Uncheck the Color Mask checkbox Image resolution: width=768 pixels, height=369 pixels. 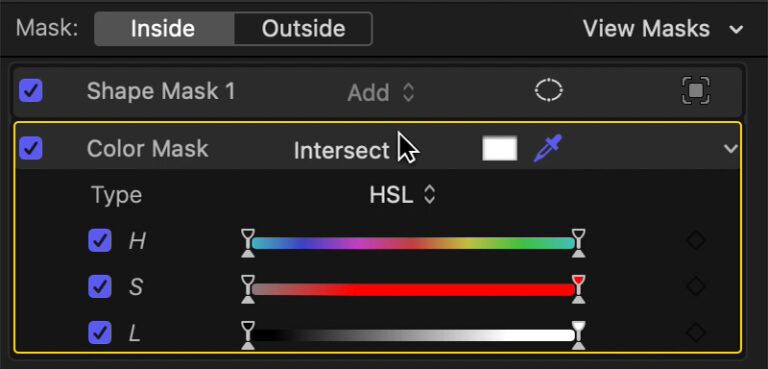[x=31, y=148]
